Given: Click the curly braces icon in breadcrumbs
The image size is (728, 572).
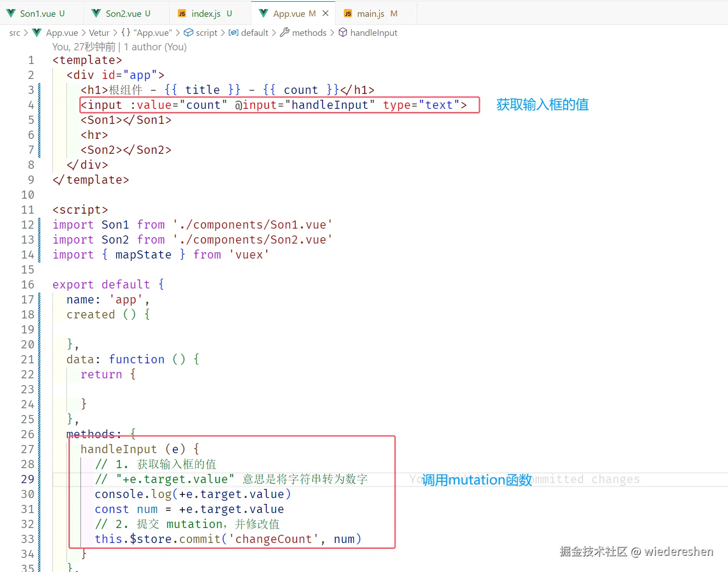Looking at the screenshot, I should (126, 33).
